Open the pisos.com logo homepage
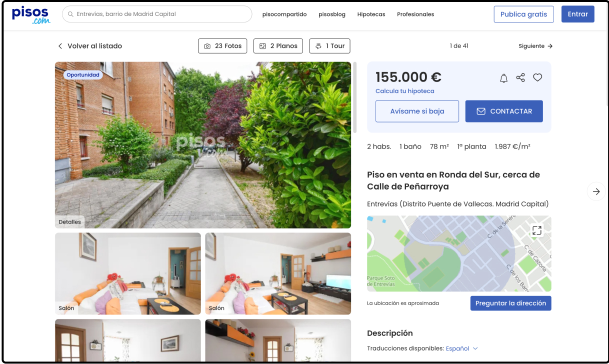The image size is (609, 364). point(31,14)
